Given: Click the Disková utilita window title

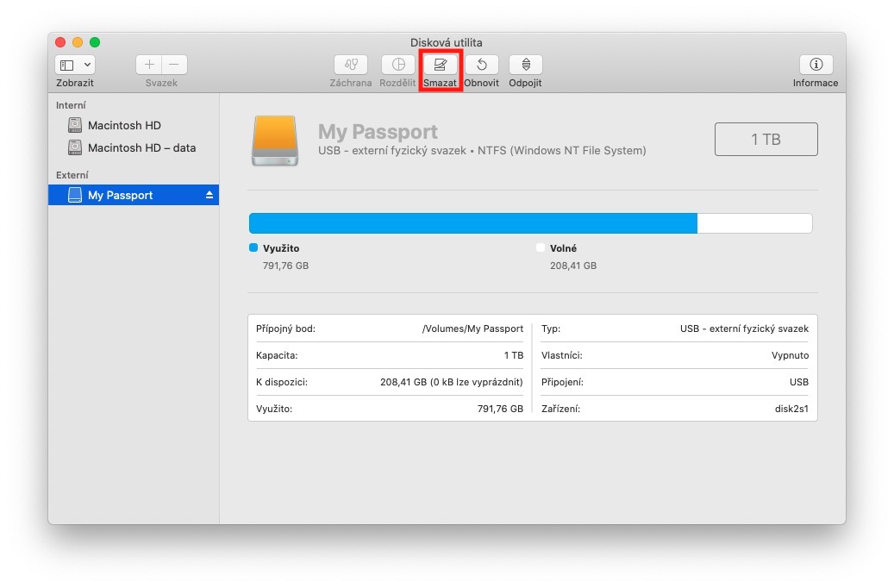Looking at the screenshot, I should click(x=447, y=42).
